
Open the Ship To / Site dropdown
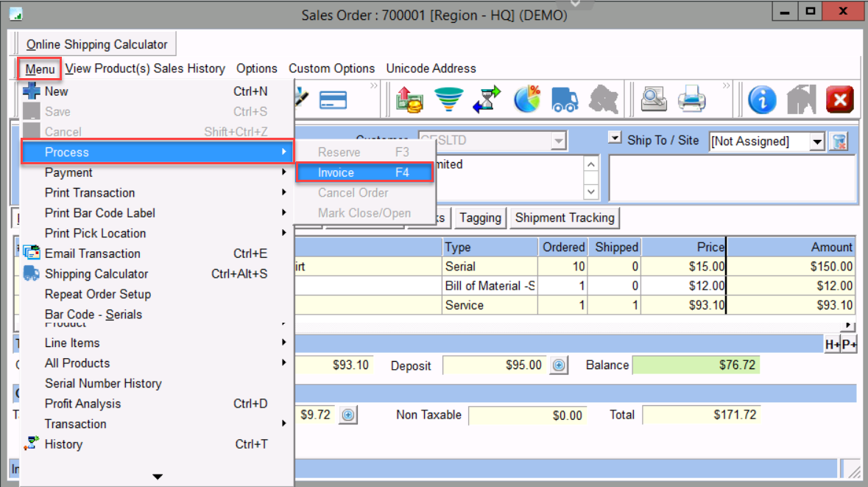click(816, 141)
